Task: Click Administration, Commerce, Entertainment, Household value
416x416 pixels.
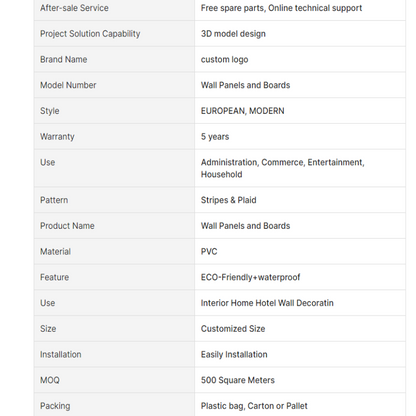Action: pyautogui.click(x=282, y=168)
